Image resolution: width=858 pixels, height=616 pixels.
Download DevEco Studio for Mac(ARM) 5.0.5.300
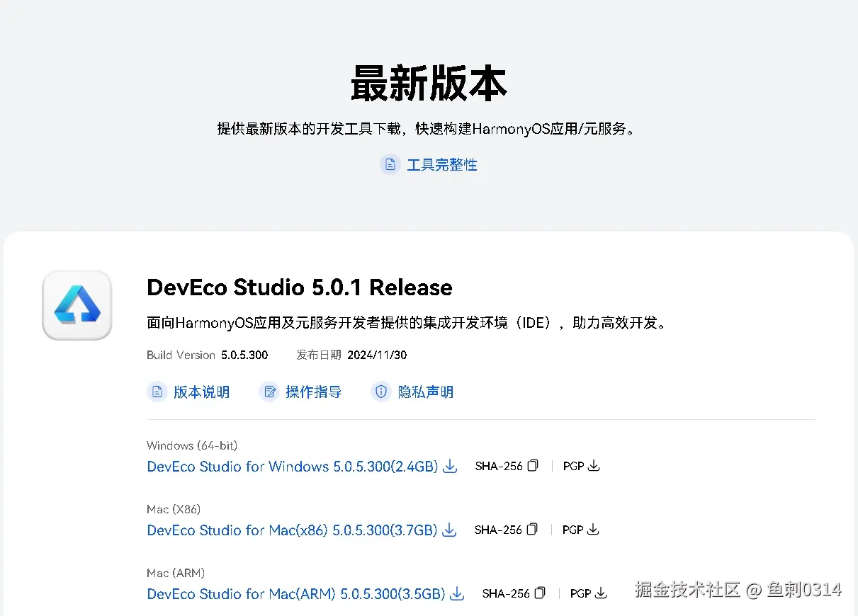(296, 594)
